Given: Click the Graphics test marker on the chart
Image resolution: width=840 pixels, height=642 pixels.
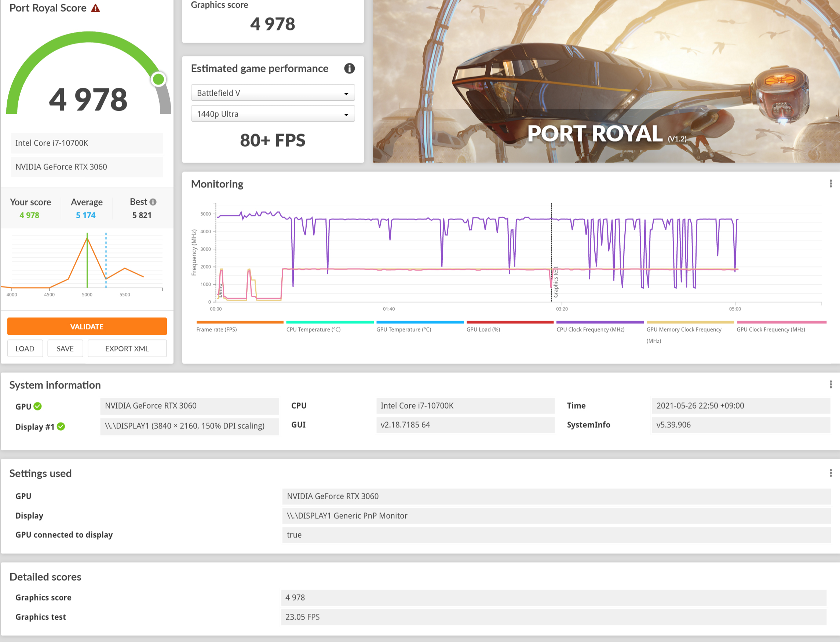Looking at the screenshot, I should point(555,282).
